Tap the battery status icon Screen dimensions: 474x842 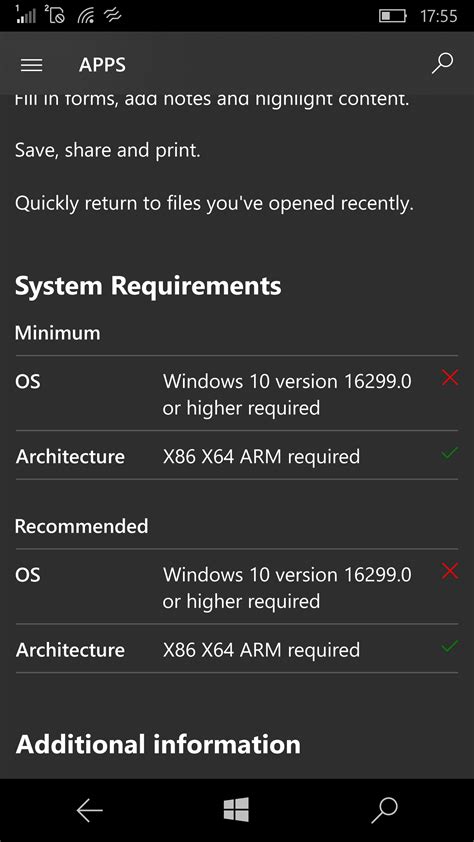tap(393, 16)
